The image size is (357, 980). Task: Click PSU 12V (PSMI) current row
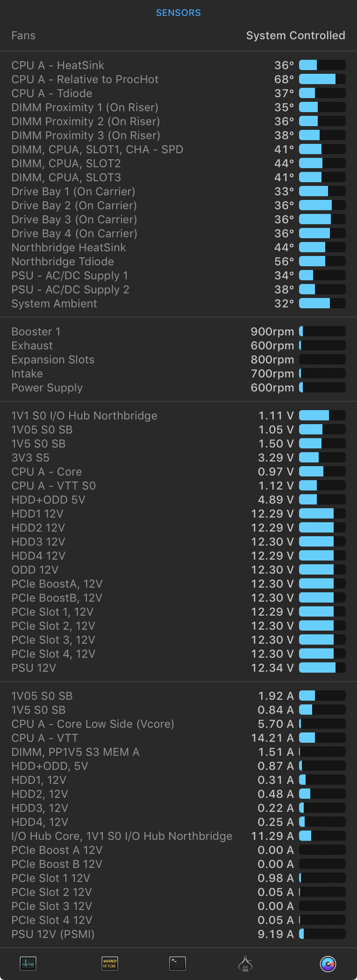53,934
